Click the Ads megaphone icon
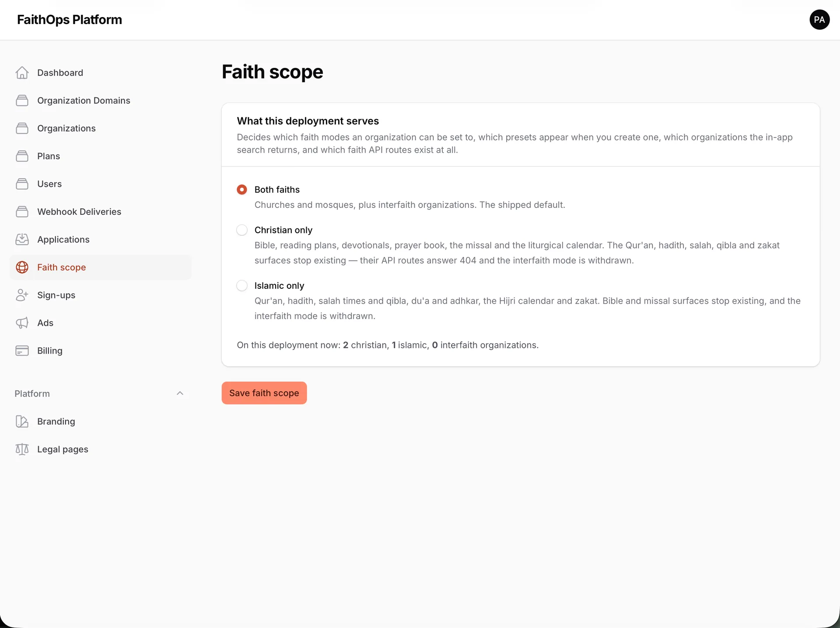Screen dimensions: 840x628 point(22,323)
